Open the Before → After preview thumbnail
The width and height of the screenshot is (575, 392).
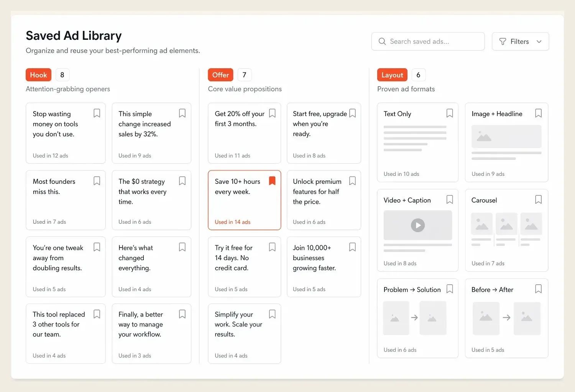click(x=506, y=318)
